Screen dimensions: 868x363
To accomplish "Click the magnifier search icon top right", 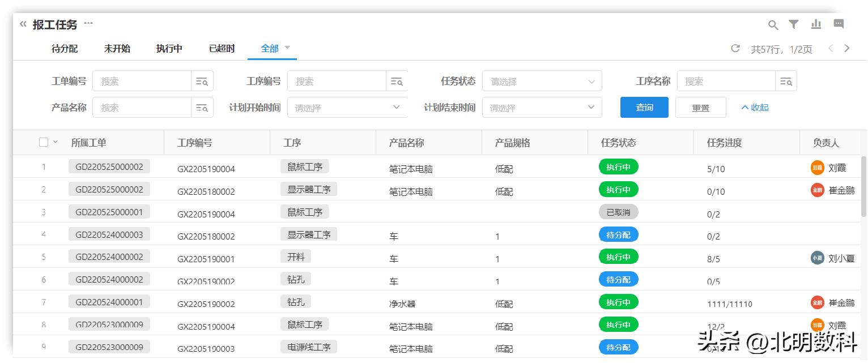I will (x=773, y=25).
